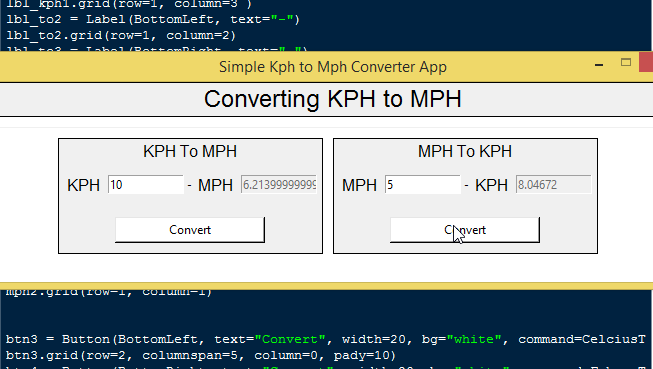Select the KPH result field showing 8.04672
The image size is (653, 369).
(553, 184)
